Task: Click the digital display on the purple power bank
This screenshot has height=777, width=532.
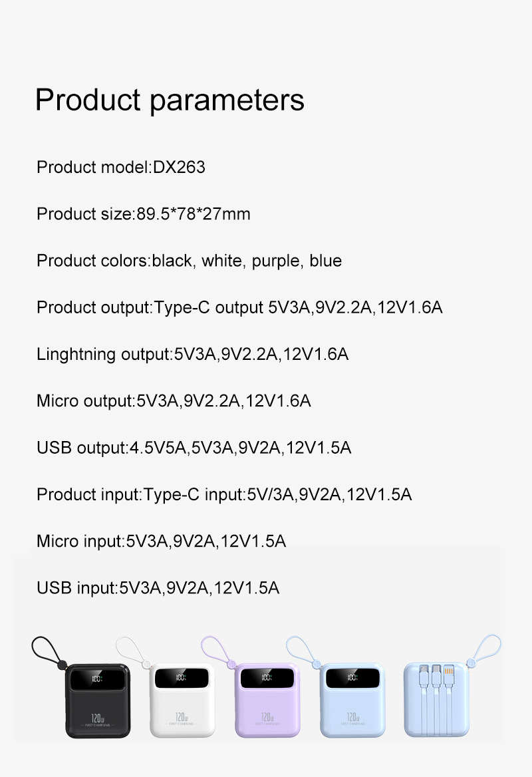Action: [267, 679]
